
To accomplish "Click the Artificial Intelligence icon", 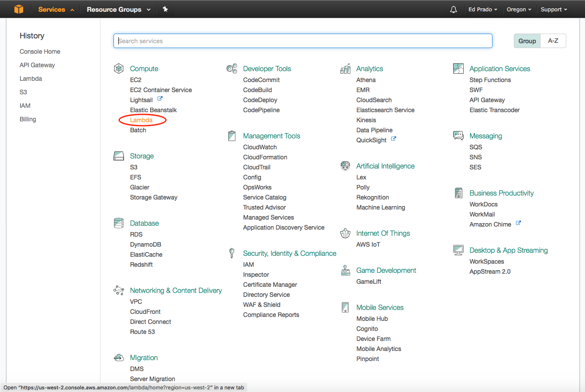I will pyautogui.click(x=345, y=166).
